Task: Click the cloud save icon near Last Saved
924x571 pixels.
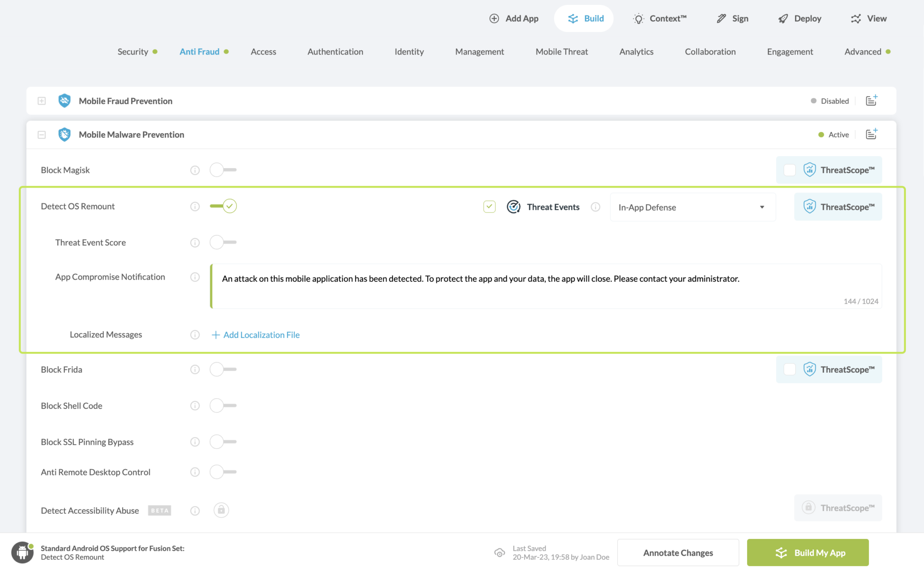Action: click(x=499, y=553)
